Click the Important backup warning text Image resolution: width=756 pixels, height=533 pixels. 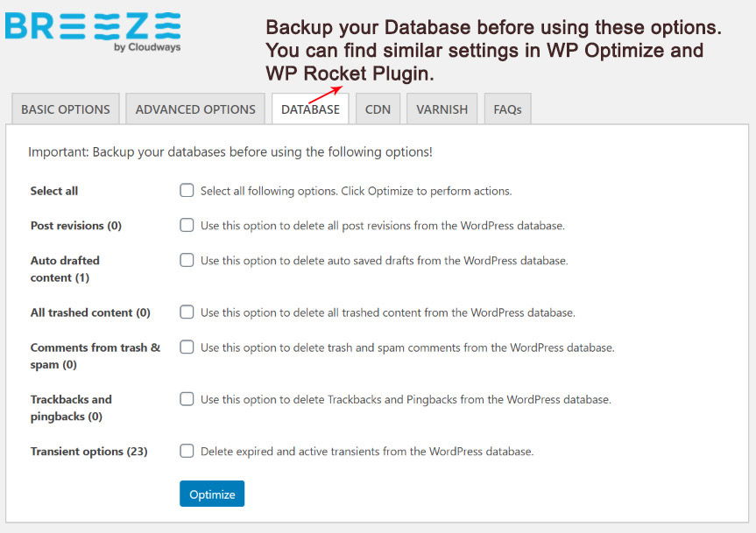pyautogui.click(x=230, y=152)
